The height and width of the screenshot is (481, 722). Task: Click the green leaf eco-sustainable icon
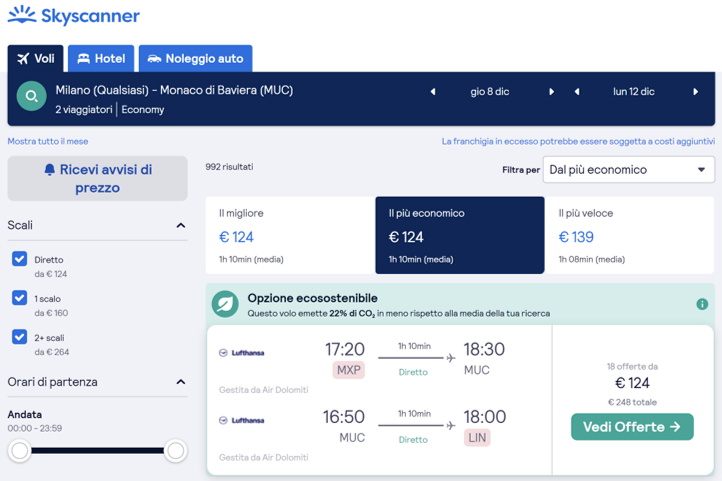[226, 304]
